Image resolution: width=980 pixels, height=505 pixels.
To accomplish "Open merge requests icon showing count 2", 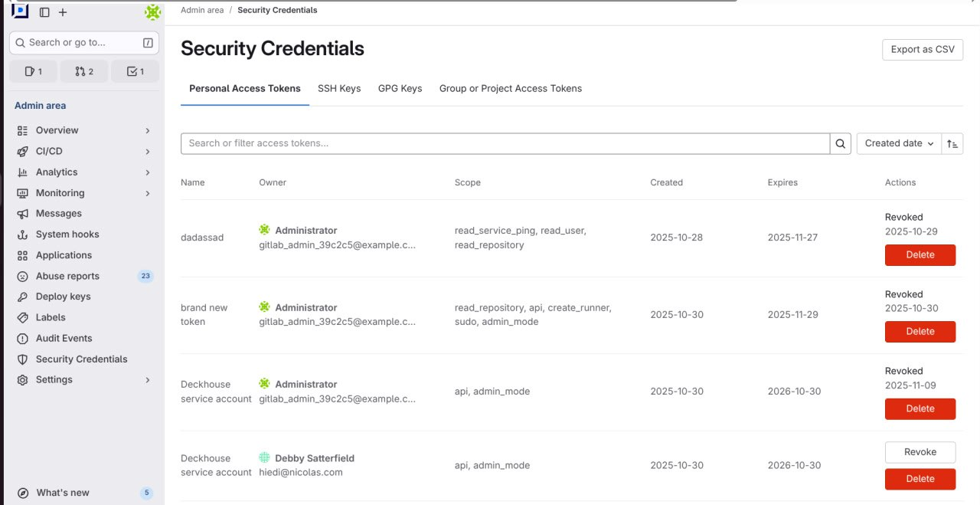I will click(x=84, y=71).
